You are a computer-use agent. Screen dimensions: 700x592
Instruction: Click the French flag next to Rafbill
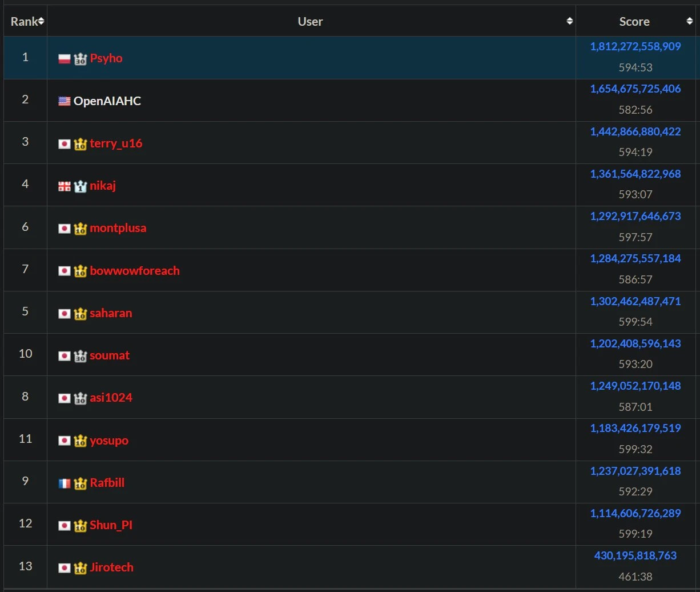pyautogui.click(x=65, y=482)
